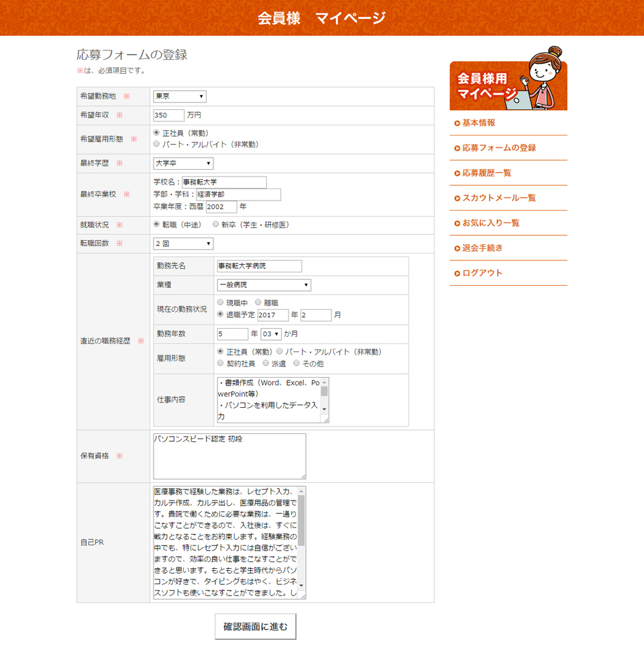Click the 応募フォームの登録 page heading
Image resolution: width=644 pixels, height=650 pixels.
click(132, 55)
